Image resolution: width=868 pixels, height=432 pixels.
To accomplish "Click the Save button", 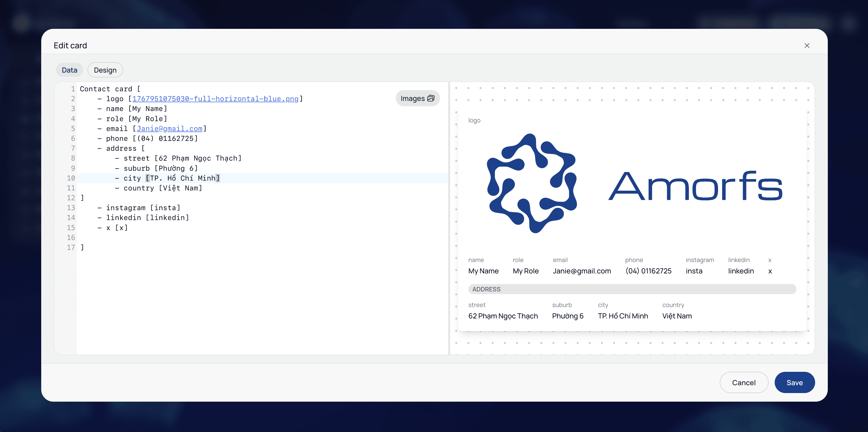I will [x=794, y=382].
